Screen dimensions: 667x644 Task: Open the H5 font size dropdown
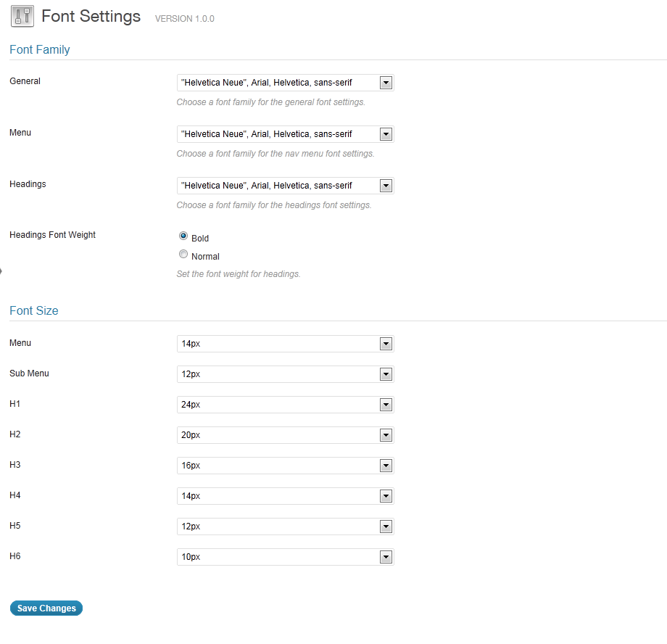[x=286, y=527]
